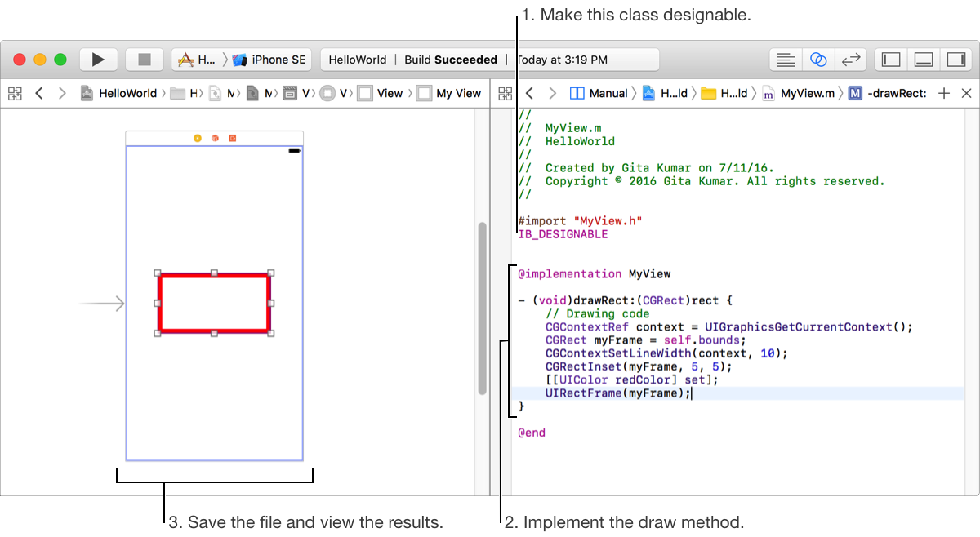Toggle the Utilities pane
Image resolution: width=980 pixels, height=537 pixels.
point(955,60)
